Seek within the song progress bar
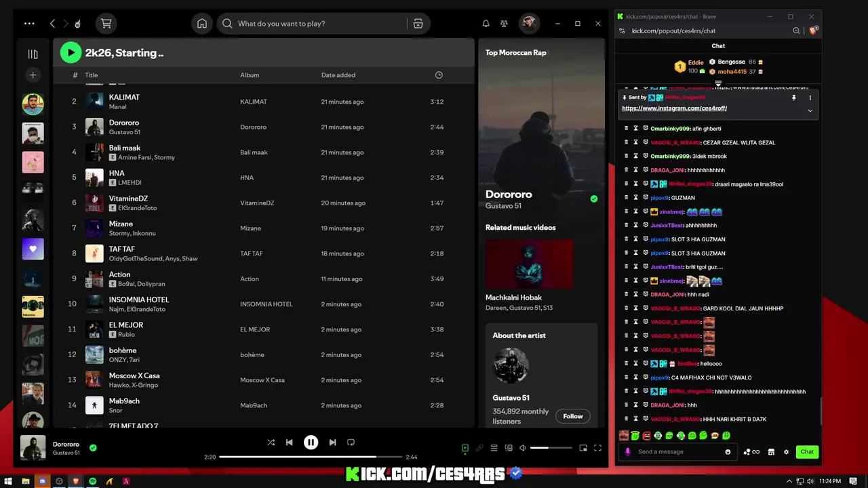The height and width of the screenshot is (488, 868). pos(311,457)
